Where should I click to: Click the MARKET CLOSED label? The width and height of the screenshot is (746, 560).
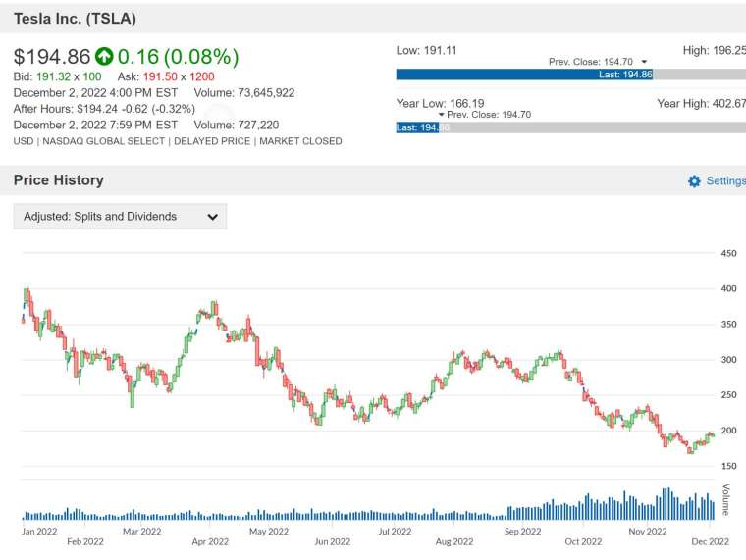click(300, 141)
